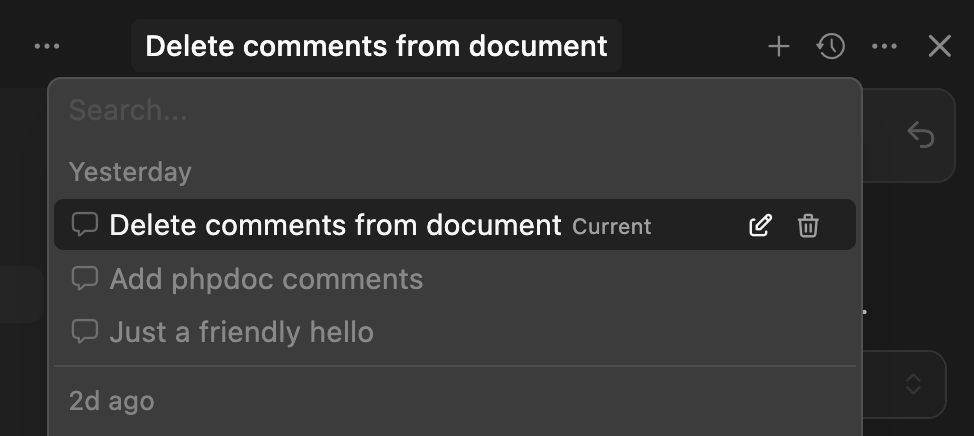Select Delete comments from document history entry
974x436 pixels.
coord(335,226)
